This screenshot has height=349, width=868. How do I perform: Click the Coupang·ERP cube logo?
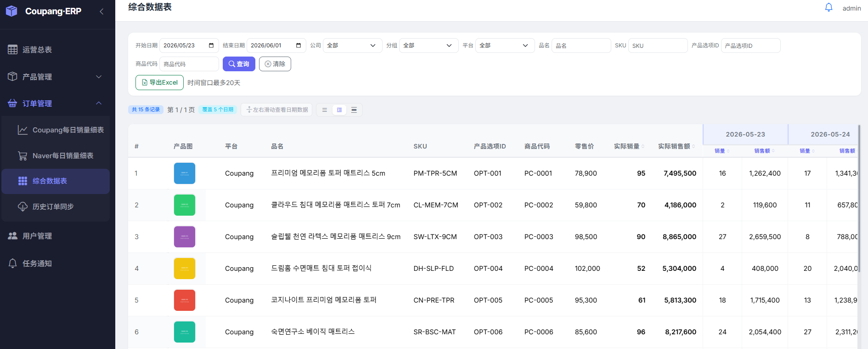click(x=11, y=11)
